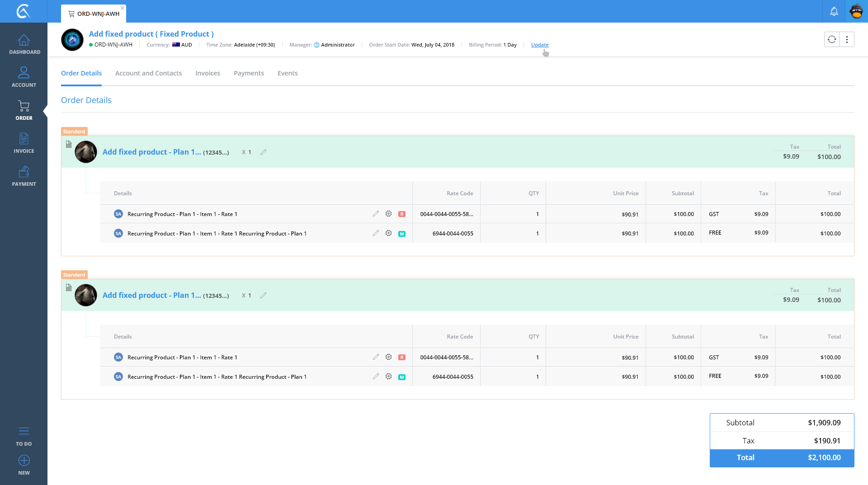Click red R badge in first product row
Screen dimensions: 868x485
pos(401,214)
